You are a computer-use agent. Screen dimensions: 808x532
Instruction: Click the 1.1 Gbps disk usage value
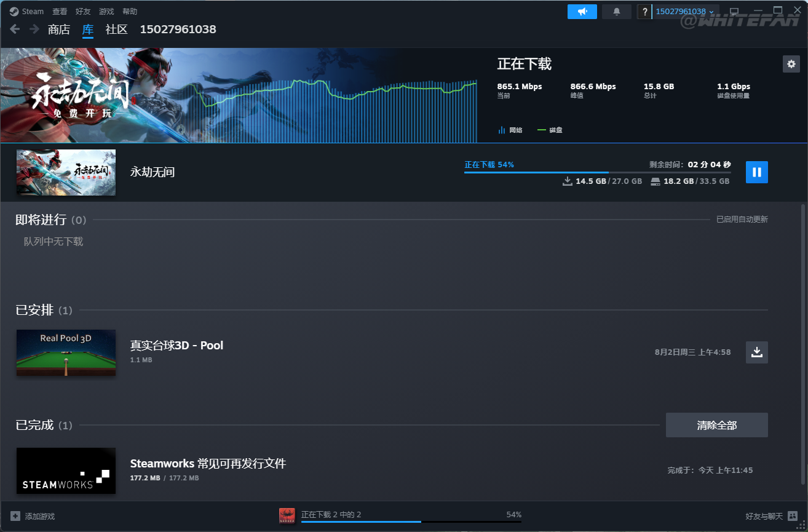pyautogui.click(x=734, y=87)
